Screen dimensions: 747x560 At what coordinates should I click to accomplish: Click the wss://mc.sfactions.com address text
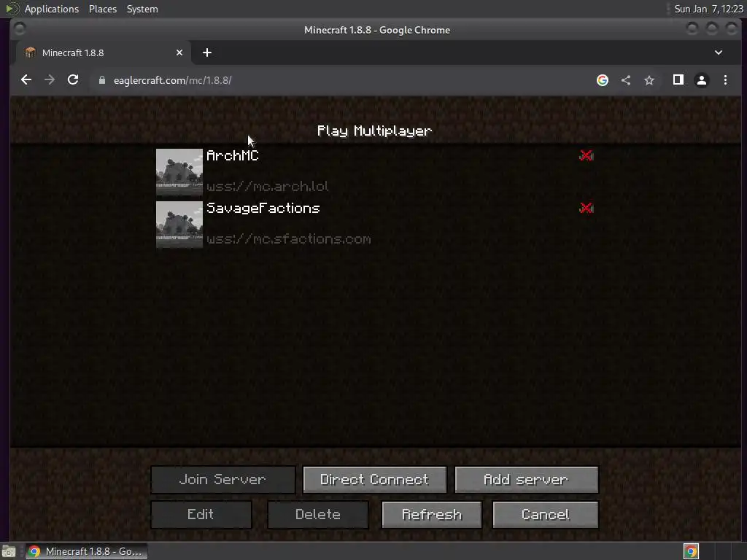[288, 238]
